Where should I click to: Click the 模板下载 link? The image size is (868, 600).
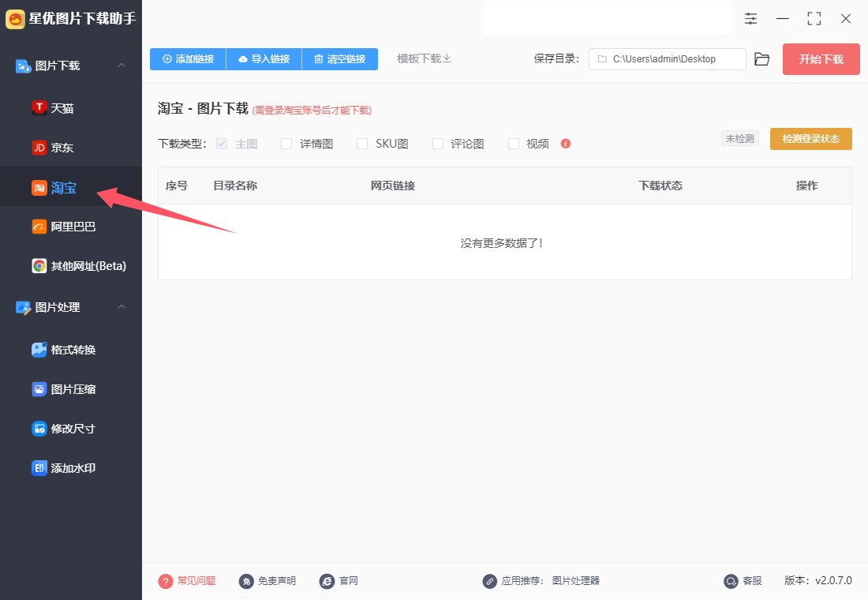point(424,58)
